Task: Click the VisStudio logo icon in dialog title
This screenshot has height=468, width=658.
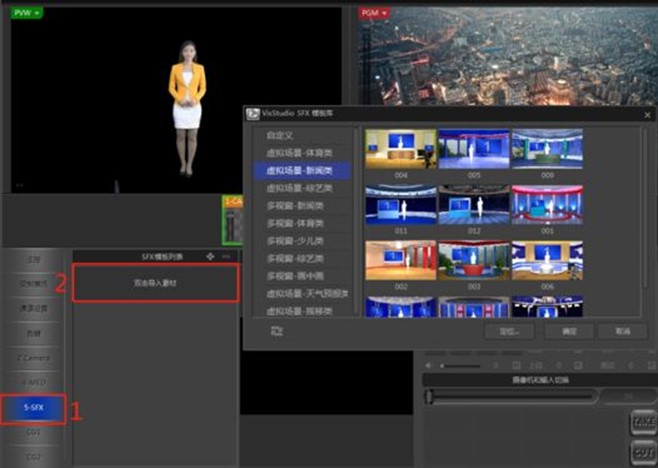Action: tap(254, 114)
